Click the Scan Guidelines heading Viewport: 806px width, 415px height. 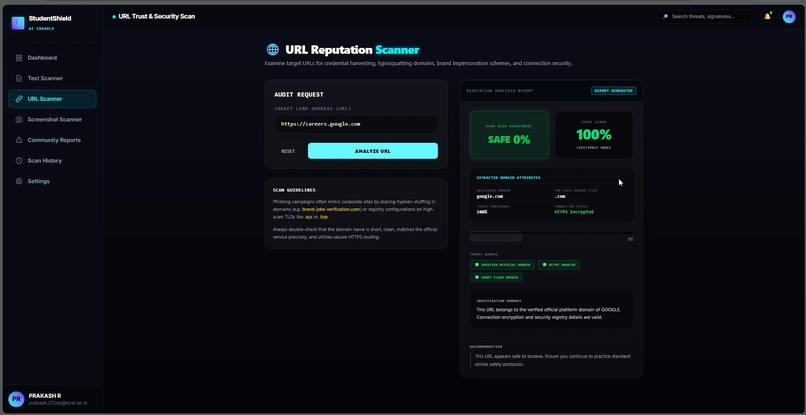click(x=294, y=190)
